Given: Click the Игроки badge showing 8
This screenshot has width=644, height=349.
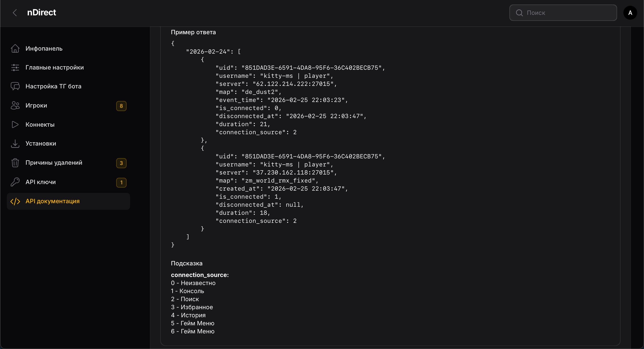Looking at the screenshot, I should coord(121,106).
